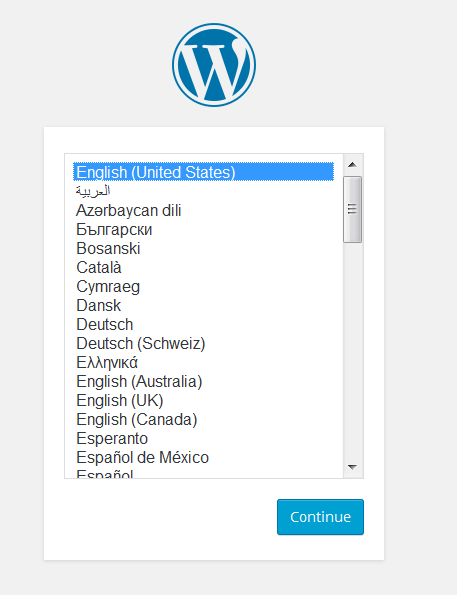Choose Deutsch (Schweiz)
The image size is (457, 595).
[x=203, y=343]
